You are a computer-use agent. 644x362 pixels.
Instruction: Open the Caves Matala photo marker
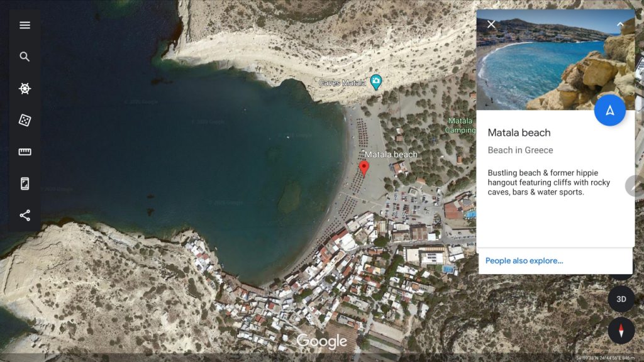tap(376, 82)
